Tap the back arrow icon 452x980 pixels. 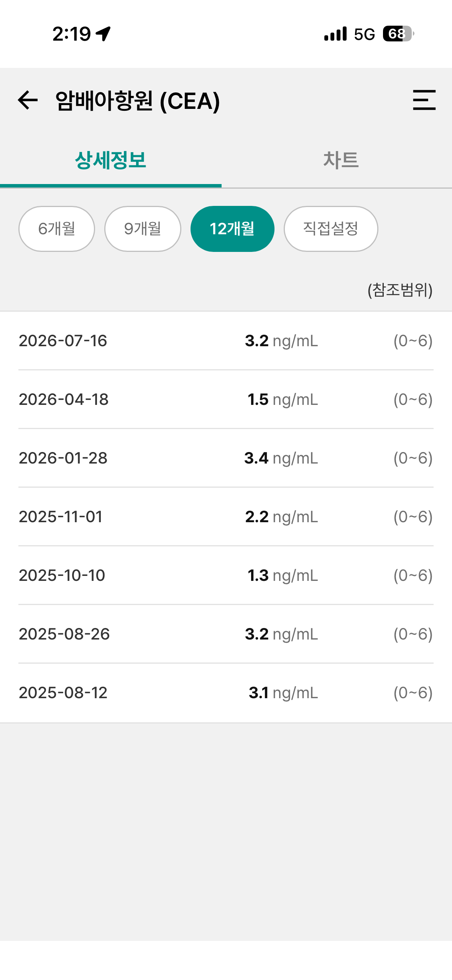click(x=28, y=100)
